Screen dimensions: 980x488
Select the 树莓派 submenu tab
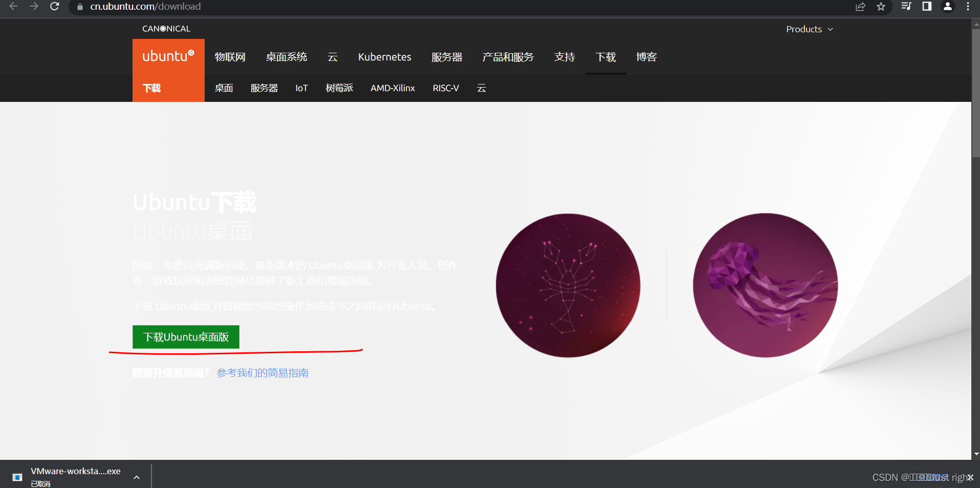[339, 88]
